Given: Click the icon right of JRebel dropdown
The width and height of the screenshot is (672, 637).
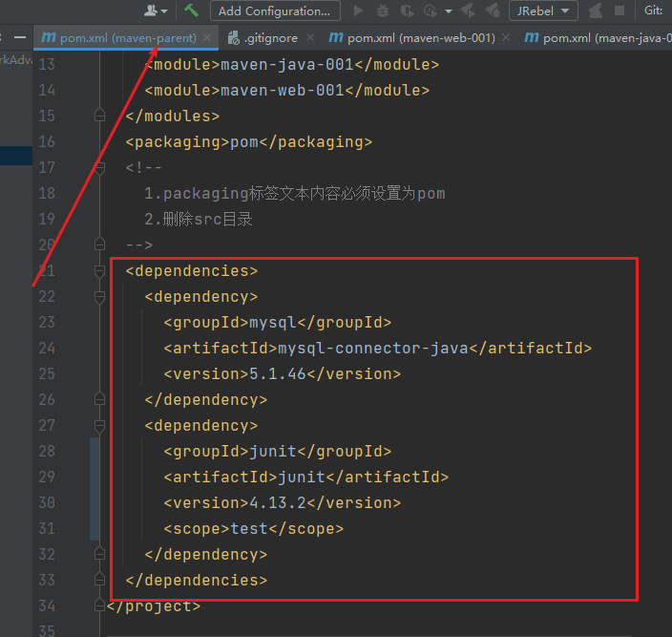Looking at the screenshot, I should pos(595,11).
